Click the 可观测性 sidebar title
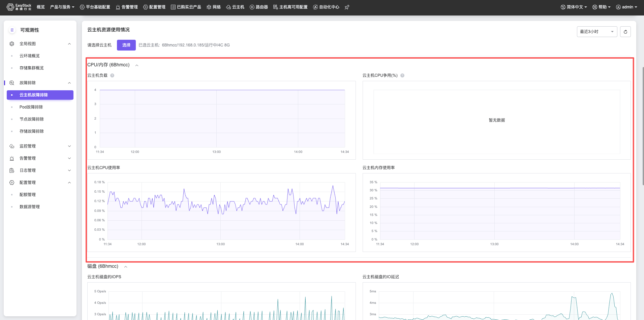Image resolution: width=644 pixels, height=320 pixels. 30,30
